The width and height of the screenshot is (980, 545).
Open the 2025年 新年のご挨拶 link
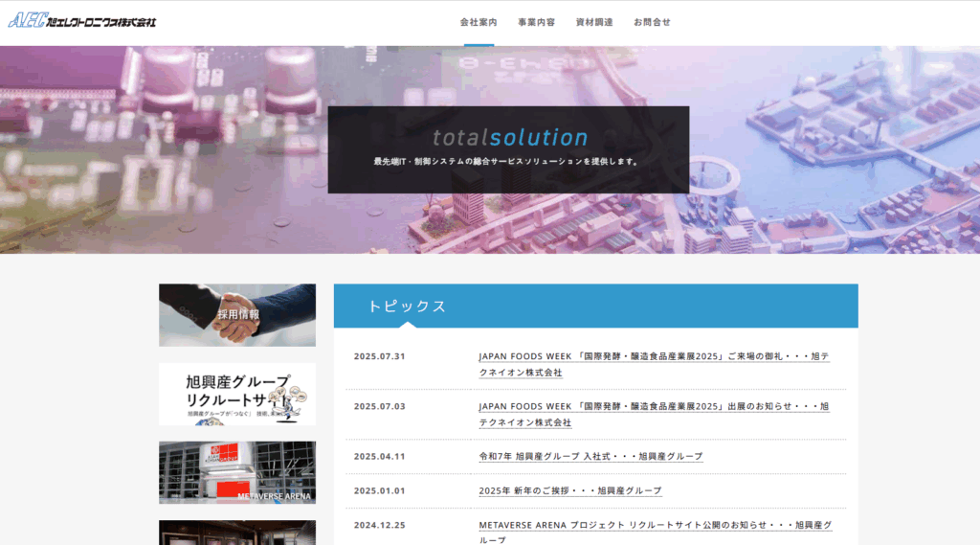569,490
